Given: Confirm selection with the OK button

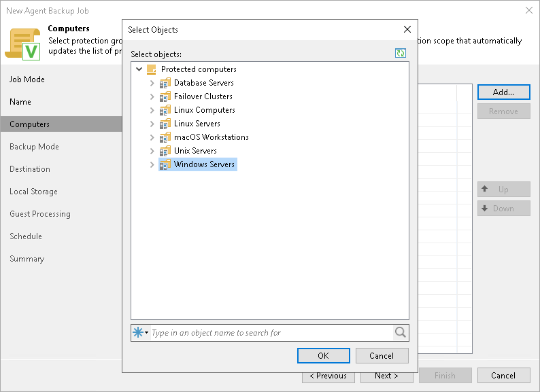Looking at the screenshot, I should 323,355.
